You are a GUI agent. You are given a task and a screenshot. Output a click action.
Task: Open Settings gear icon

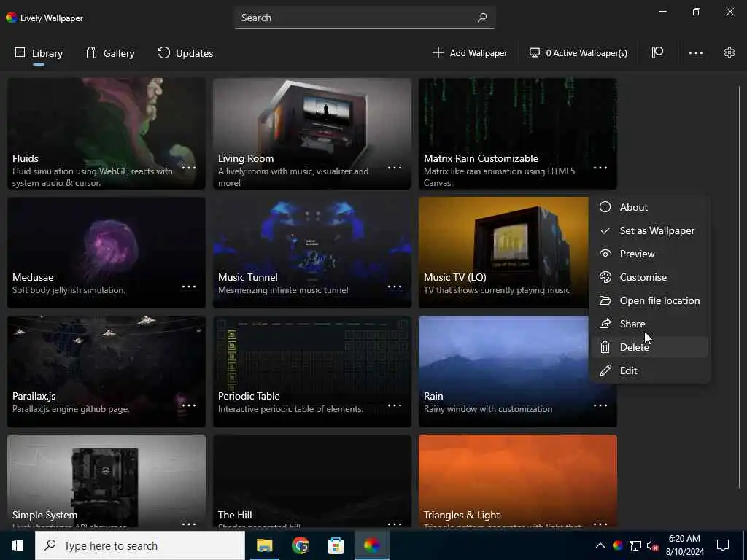coord(729,52)
